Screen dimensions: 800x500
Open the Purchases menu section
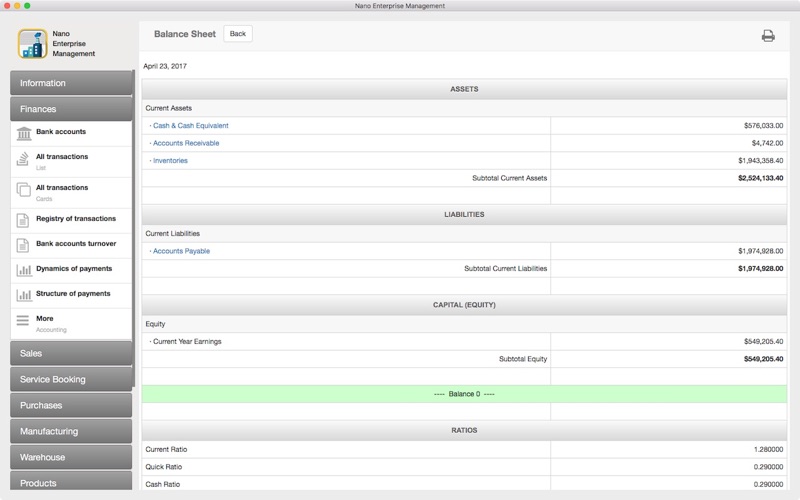point(71,406)
